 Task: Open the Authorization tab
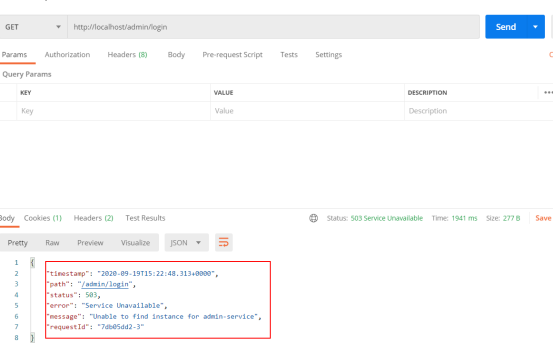click(67, 55)
